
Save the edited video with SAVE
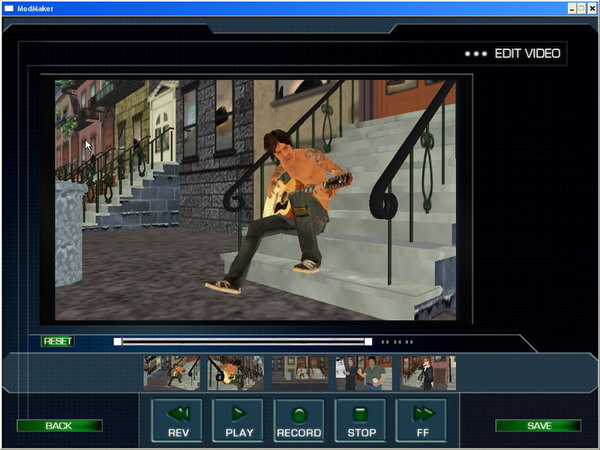pyautogui.click(x=538, y=426)
